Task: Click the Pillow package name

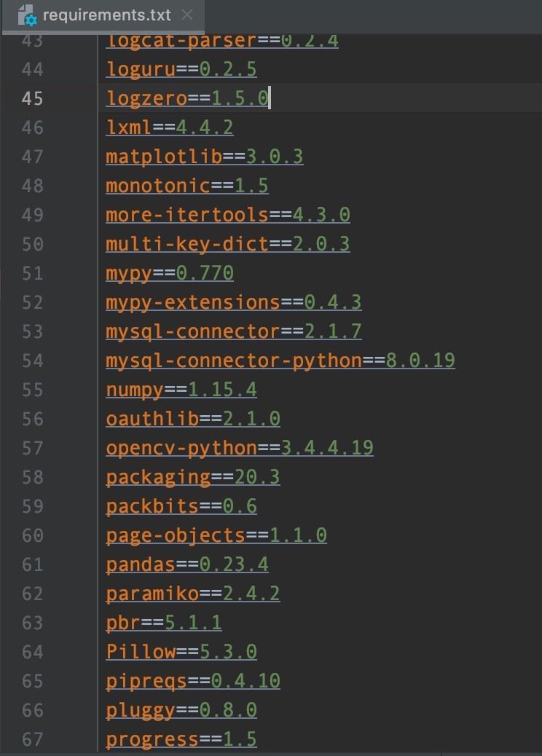Action: [141, 651]
